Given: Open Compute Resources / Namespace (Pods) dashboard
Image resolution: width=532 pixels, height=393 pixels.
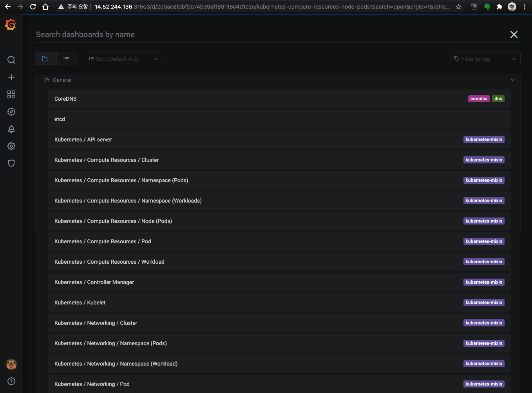Looking at the screenshot, I should (x=279, y=180).
